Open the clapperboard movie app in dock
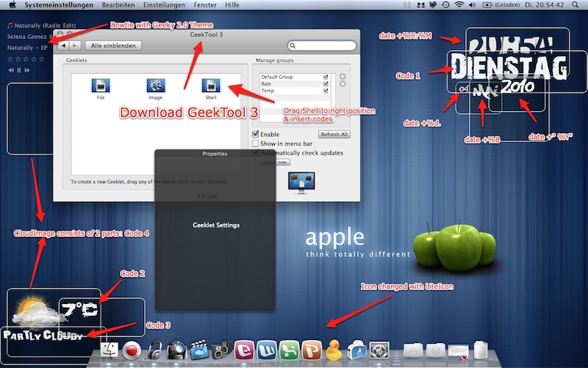 [199, 350]
